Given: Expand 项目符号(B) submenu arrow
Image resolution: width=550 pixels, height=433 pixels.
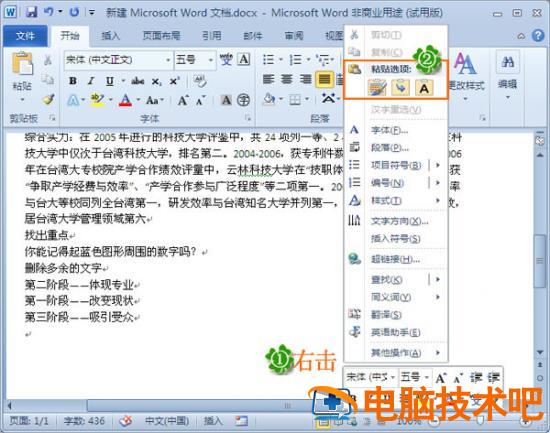Looking at the screenshot, I should tap(437, 165).
